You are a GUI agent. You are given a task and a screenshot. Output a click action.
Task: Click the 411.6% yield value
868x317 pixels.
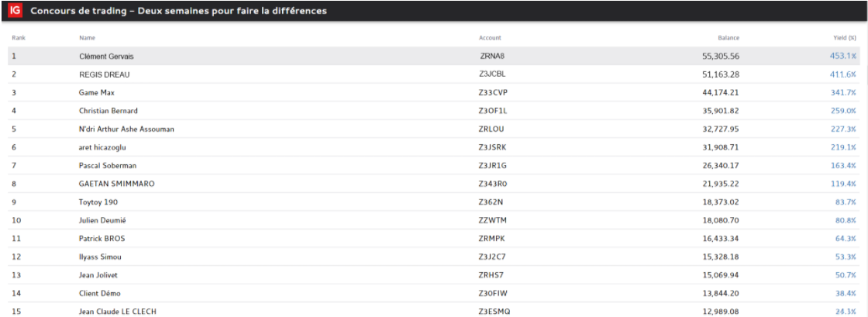click(x=842, y=74)
